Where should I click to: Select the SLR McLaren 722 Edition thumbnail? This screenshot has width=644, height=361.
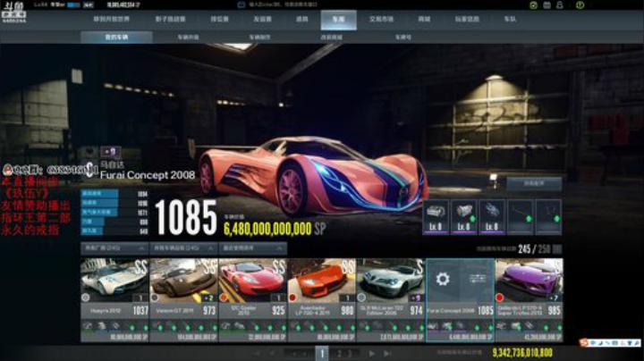tap(391, 281)
